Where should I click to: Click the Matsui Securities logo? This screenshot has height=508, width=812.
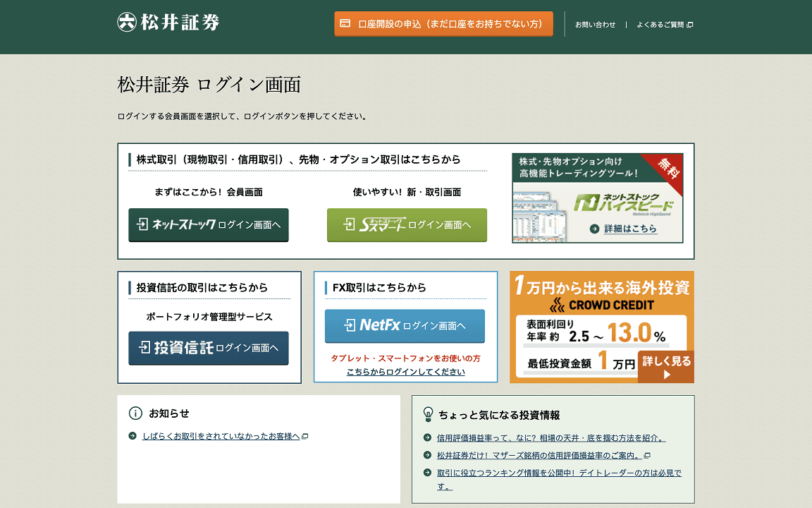click(x=168, y=22)
